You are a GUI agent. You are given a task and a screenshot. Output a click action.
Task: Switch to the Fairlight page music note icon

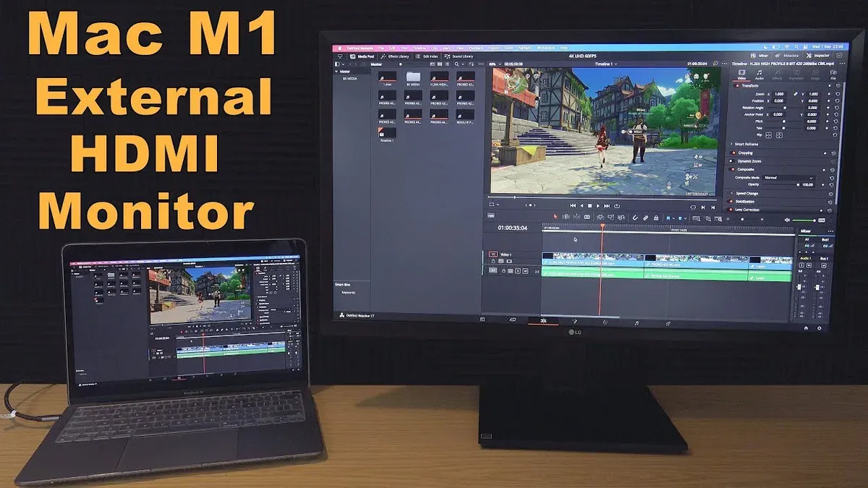pos(637,322)
